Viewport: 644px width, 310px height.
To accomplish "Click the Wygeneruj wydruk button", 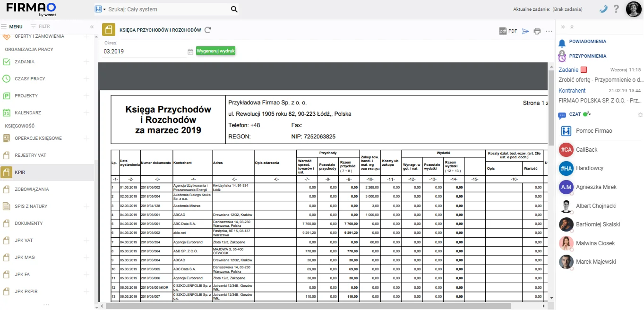I will [215, 51].
